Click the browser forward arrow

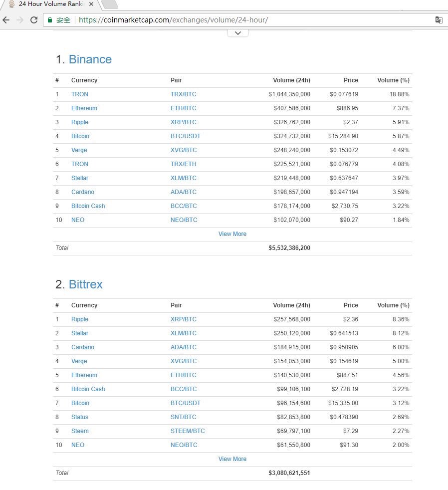[x=20, y=20]
